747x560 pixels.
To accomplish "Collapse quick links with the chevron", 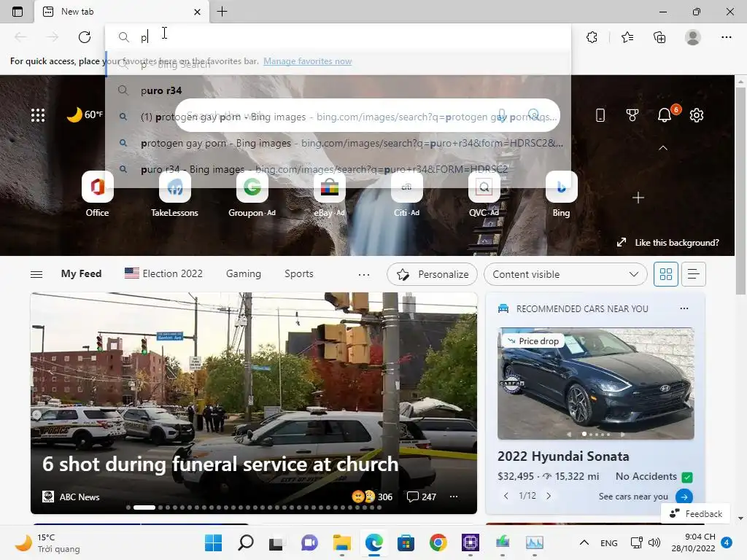I will click(662, 148).
